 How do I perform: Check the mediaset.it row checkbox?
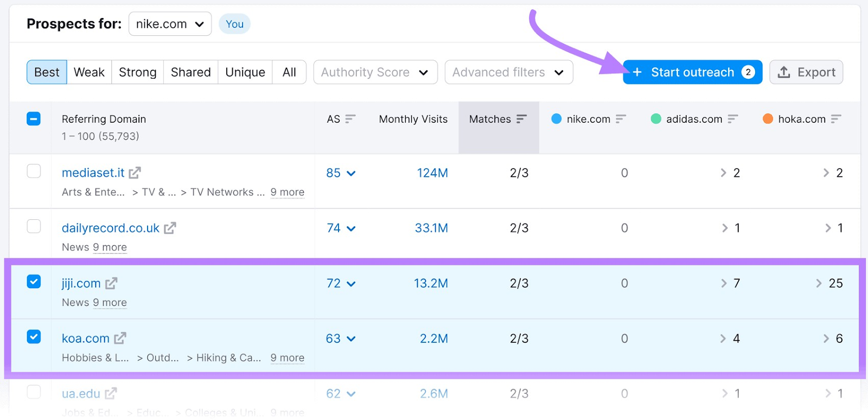[x=34, y=171]
